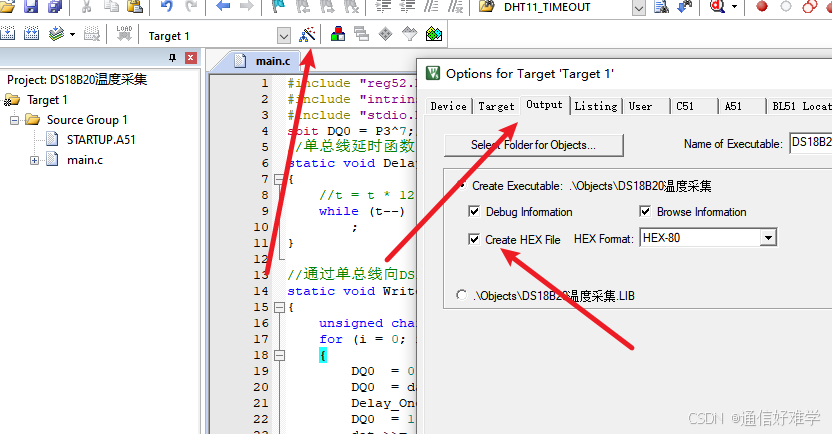832x434 pixels.
Task: Click Select Folder for Objects button
Action: coord(533,145)
